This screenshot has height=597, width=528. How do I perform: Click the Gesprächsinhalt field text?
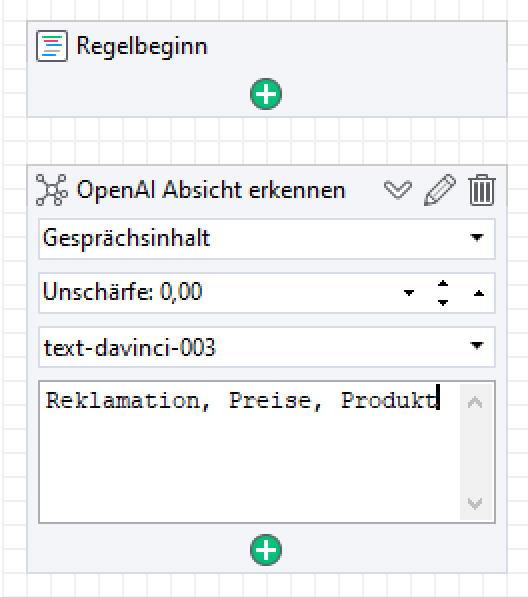pos(126,238)
